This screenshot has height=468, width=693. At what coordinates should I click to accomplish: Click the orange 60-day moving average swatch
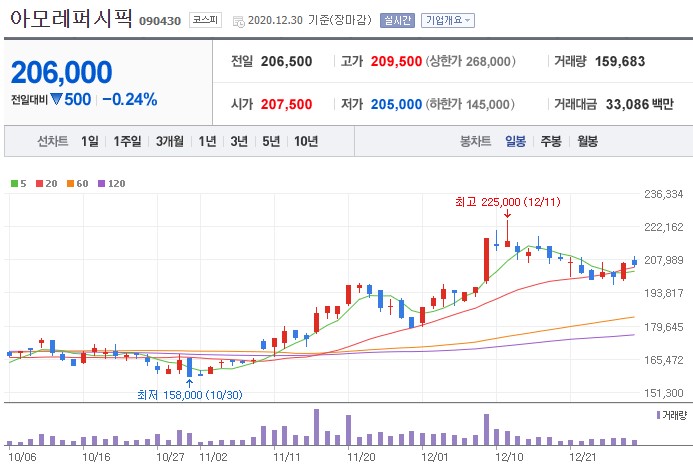(x=70, y=183)
